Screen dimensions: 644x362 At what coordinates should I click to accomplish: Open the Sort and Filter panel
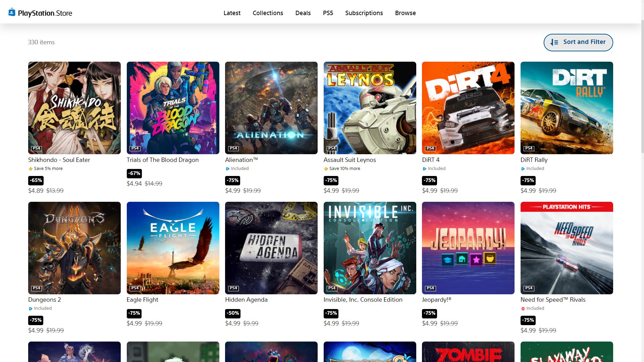pos(578,42)
